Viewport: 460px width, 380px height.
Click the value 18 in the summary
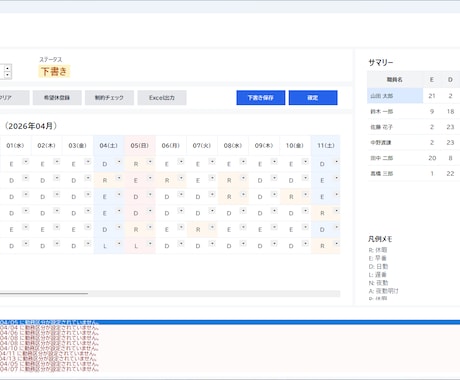[450, 111]
